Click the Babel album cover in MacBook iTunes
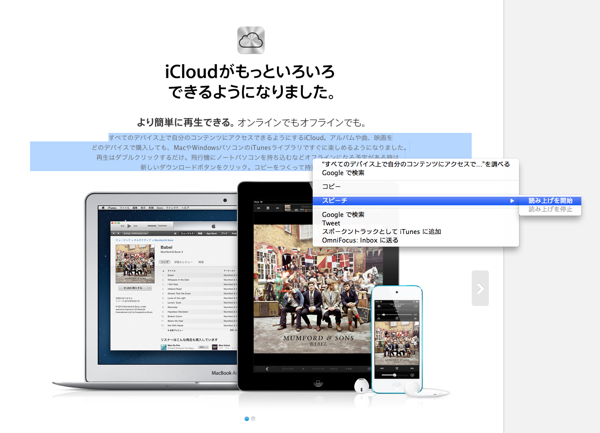This screenshot has width=600, height=433. (x=135, y=264)
